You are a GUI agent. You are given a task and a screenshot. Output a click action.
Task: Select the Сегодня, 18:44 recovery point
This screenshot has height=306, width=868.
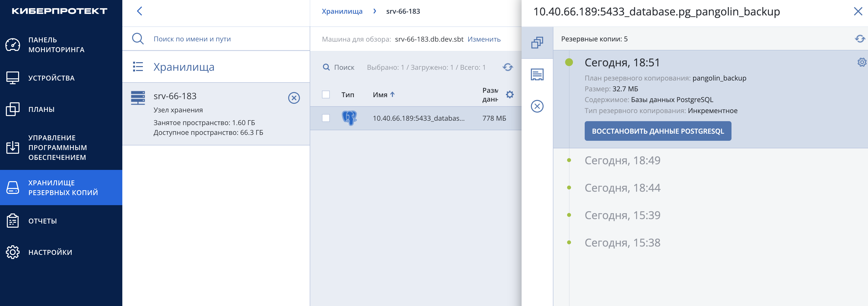[x=622, y=188]
